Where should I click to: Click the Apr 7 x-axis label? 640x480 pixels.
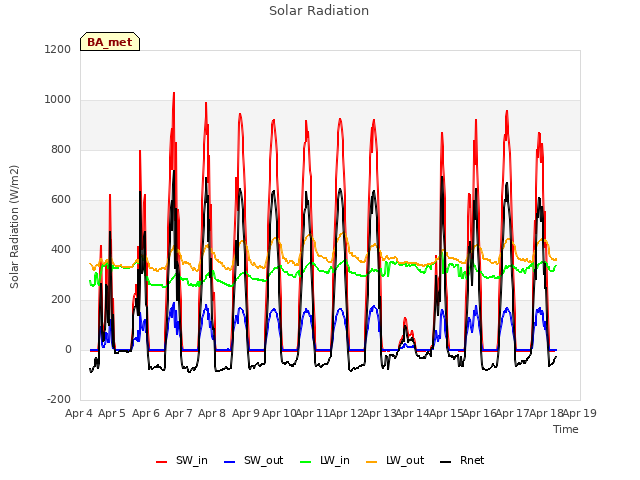(179, 413)
